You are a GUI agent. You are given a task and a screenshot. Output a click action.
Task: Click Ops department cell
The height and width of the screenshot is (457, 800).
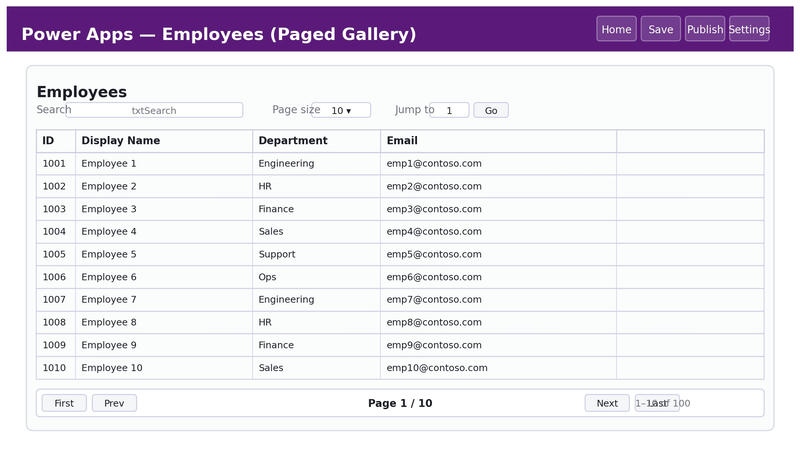[316, 277]
